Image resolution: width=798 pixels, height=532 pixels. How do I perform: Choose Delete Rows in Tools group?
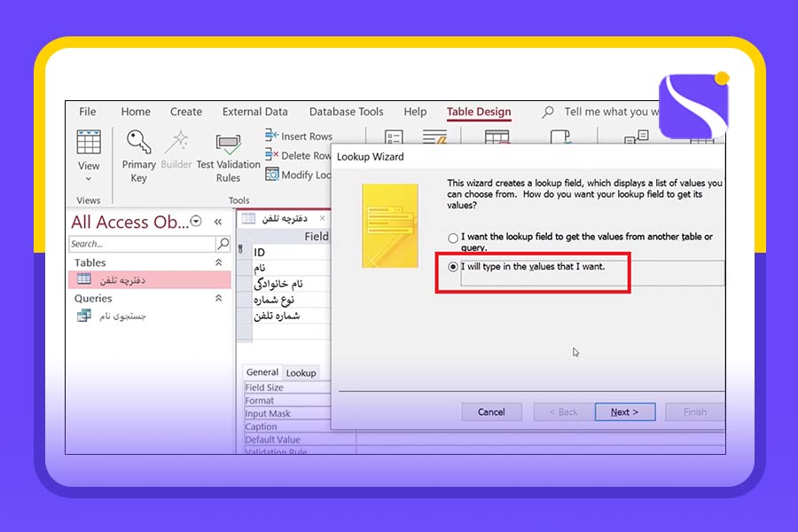click(x=298, y=155)
